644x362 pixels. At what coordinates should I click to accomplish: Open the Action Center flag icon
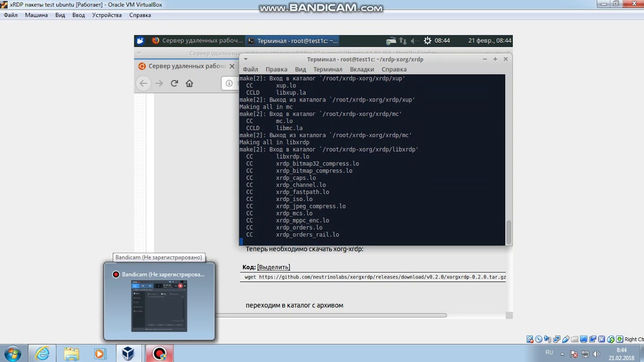575,353
